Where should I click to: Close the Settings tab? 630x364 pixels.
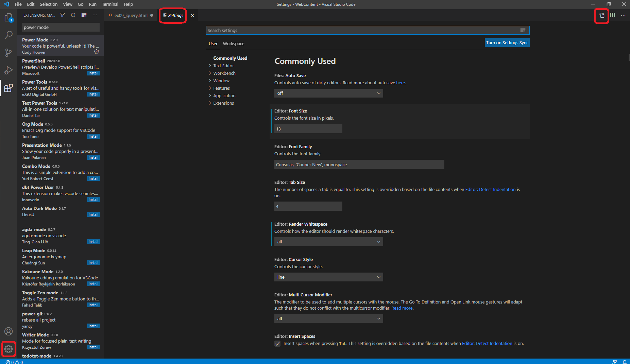click(192, 15)
